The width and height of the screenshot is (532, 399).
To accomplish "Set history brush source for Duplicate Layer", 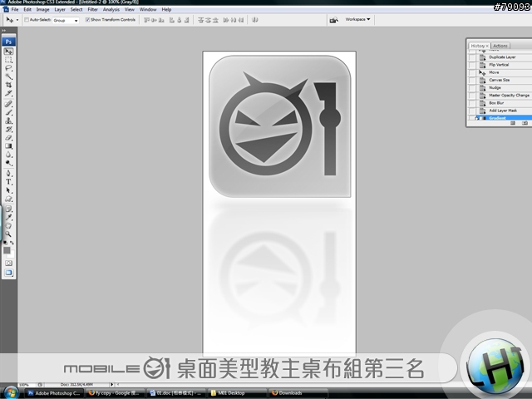I will [472, 57].
